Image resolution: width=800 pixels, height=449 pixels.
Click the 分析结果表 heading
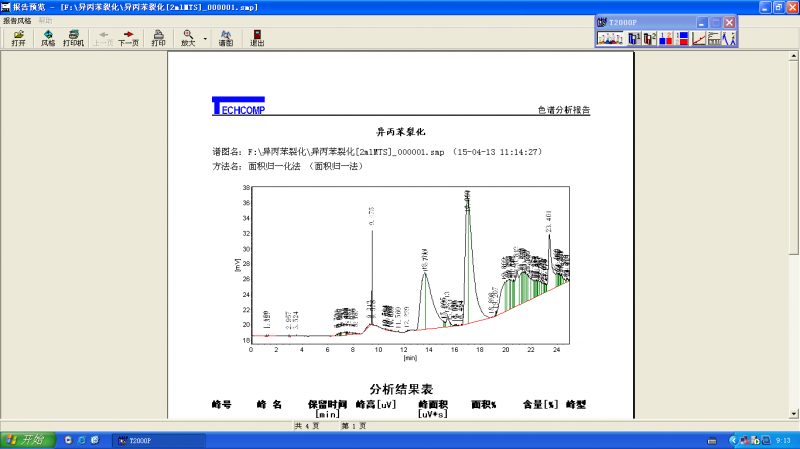401,389
